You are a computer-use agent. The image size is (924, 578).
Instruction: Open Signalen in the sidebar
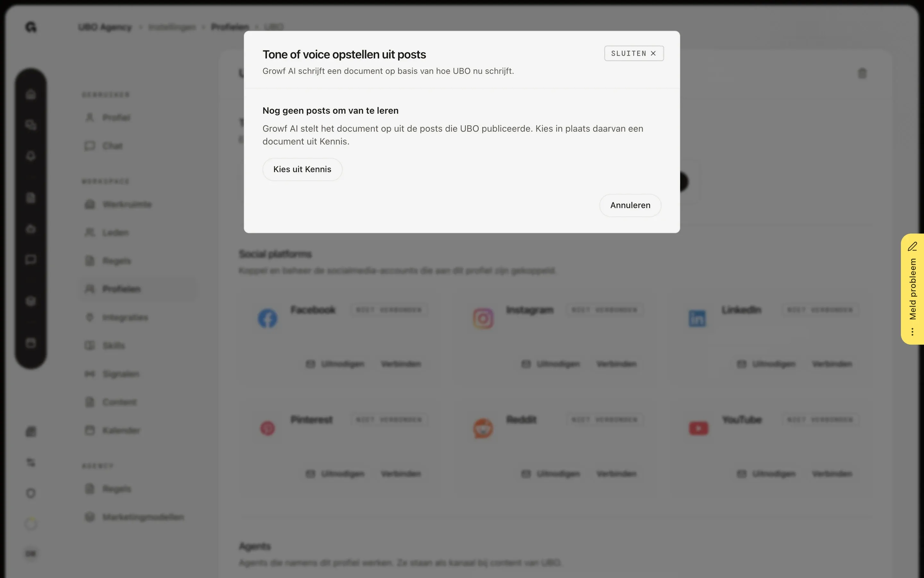137,374
